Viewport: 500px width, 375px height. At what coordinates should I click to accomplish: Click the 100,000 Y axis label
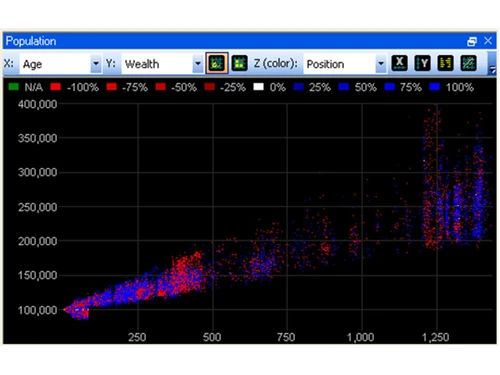(37, 310)
